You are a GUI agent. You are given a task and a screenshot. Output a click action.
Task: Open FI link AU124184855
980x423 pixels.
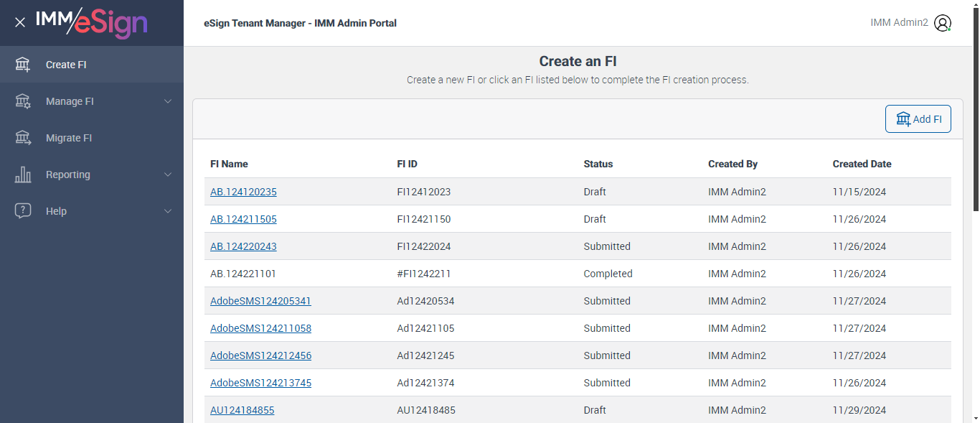point(242,410)
